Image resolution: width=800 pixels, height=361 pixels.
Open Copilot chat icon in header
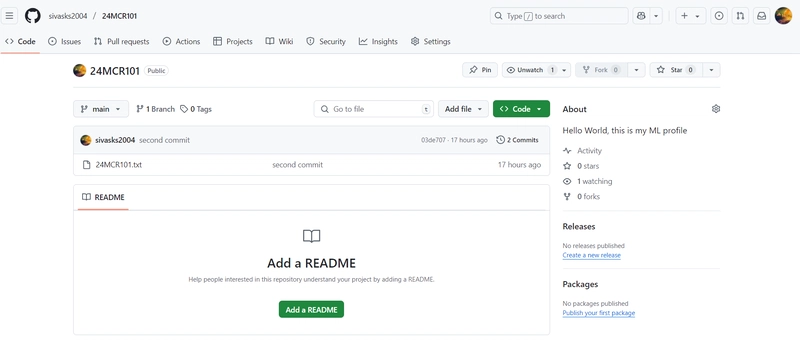click(640, 16)
